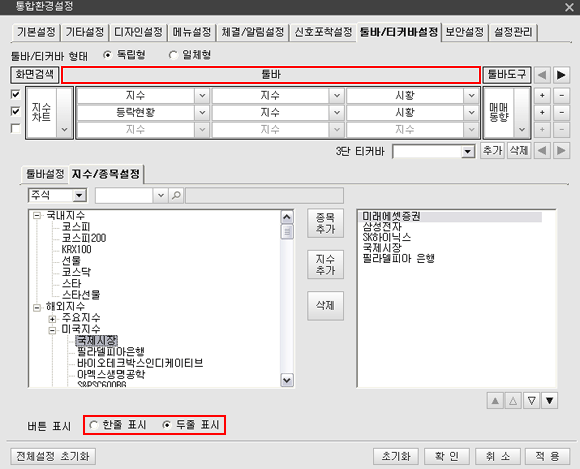This screenshot has width=580, height=469.
Task: Move the selected list item to the bottom
Action: pos(550,401)
